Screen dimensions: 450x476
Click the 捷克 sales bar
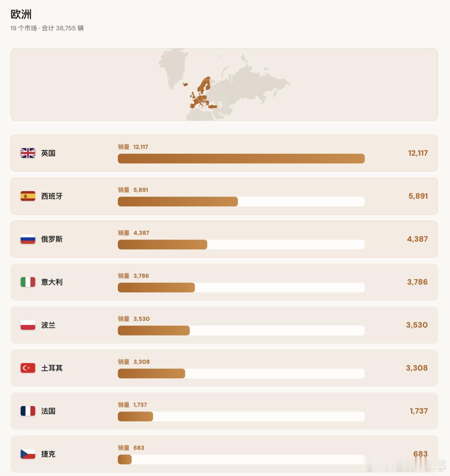241,459
